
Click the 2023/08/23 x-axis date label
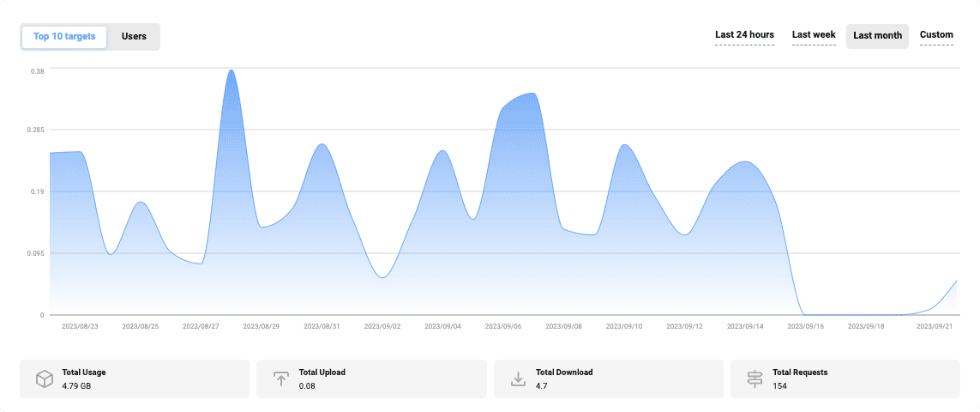[x=80, y=327]
